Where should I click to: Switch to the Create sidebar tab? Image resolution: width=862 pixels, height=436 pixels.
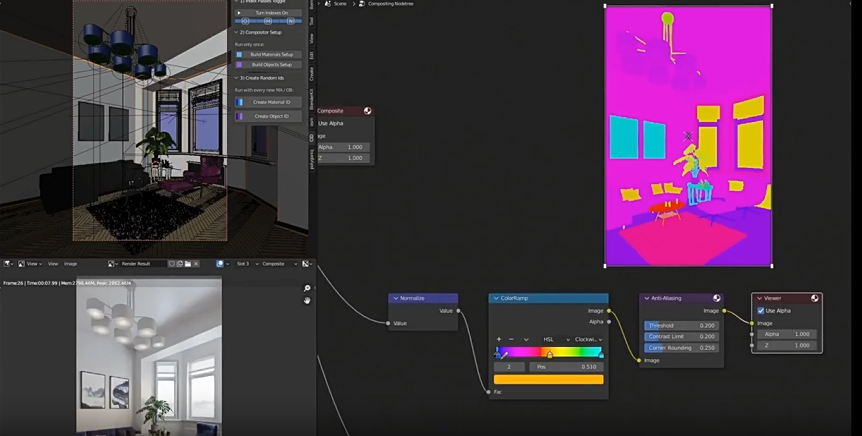pos(311,73)
